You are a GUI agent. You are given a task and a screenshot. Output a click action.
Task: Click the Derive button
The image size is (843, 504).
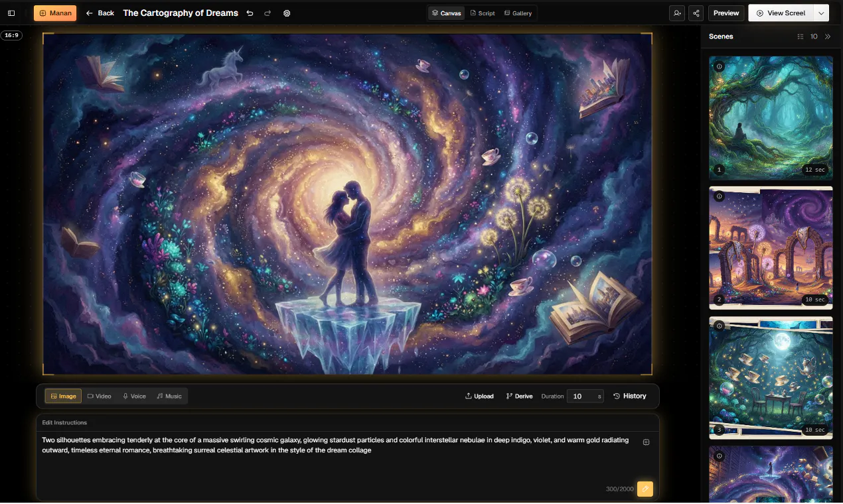(x=519, y=396)
